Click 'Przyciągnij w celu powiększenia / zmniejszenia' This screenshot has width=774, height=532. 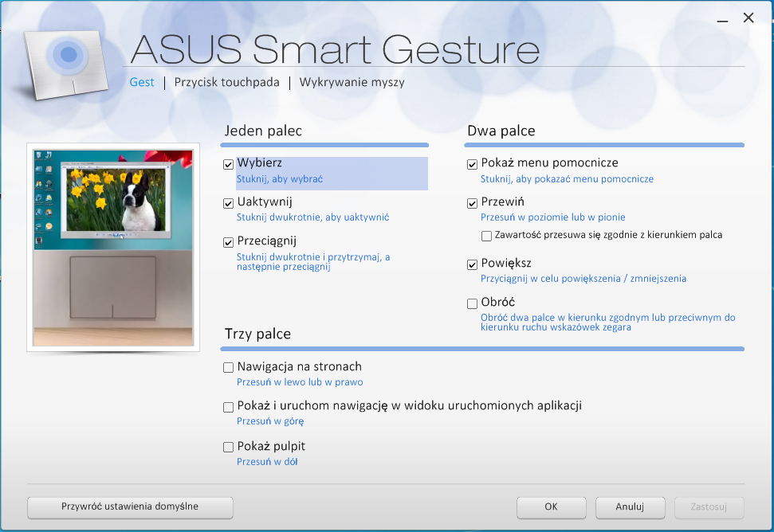click(x=583, y=279)
